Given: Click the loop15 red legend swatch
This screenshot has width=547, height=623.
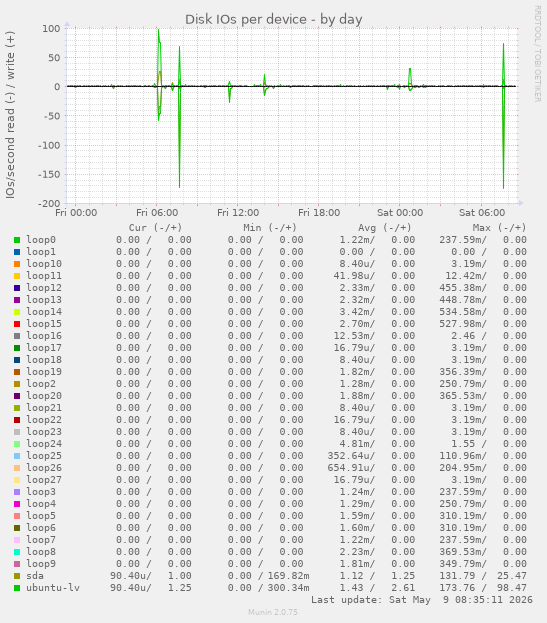Looking at the screenshot, I should (x=17, y=324).
